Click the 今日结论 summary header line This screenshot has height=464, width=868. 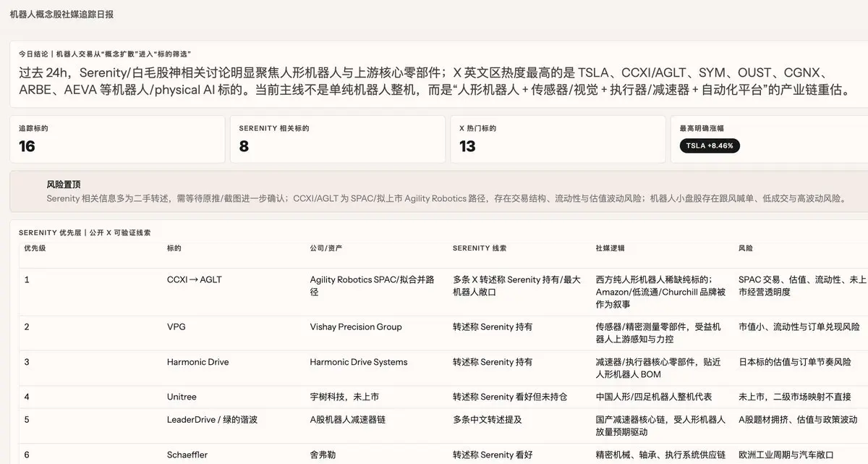click(x=104, y=54)
